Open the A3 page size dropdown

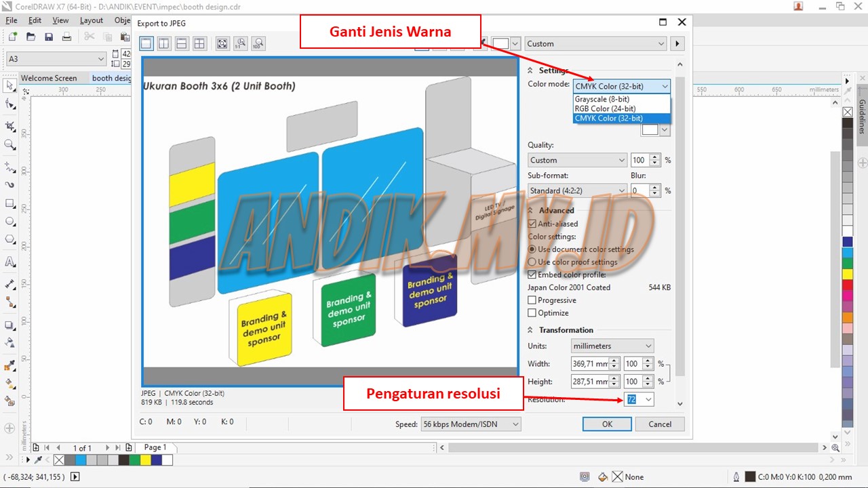coord(56,59)
